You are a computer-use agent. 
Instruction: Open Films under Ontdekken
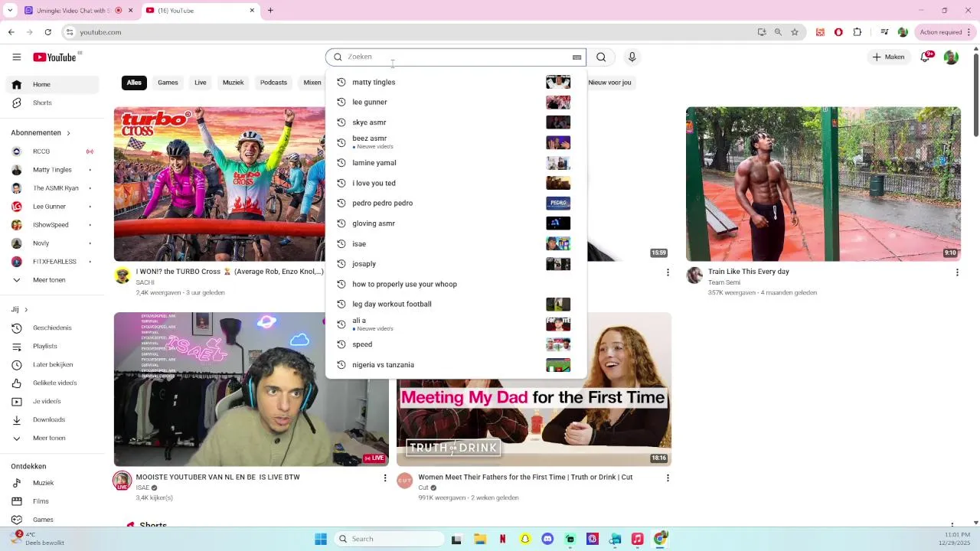click(52, 501)
